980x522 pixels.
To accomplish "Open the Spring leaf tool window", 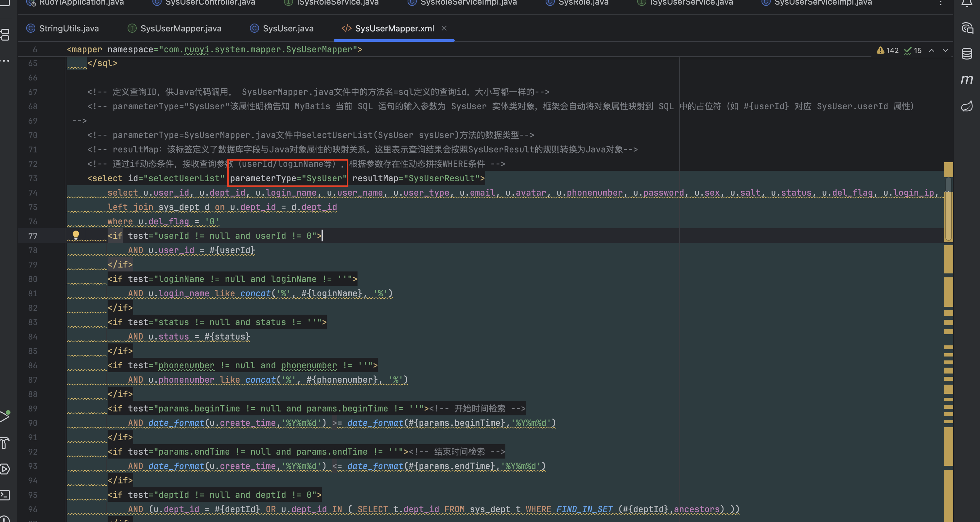I will click(x=967, y=105).
